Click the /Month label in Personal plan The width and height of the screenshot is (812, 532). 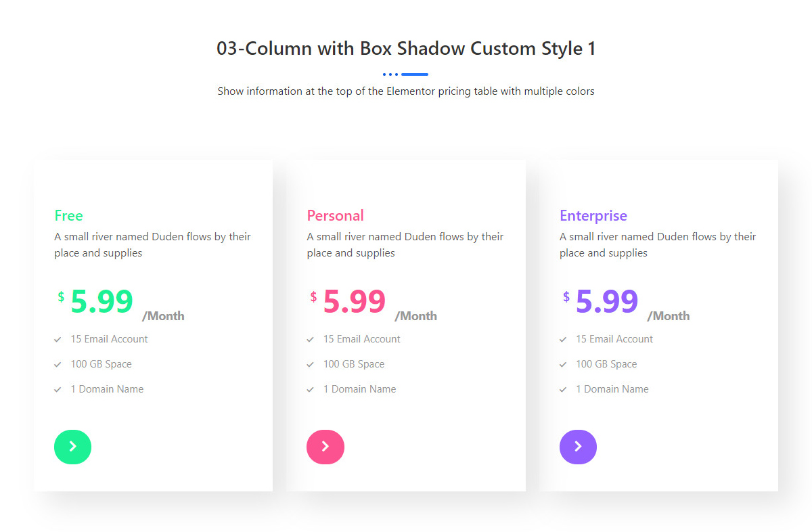point(415,316)
